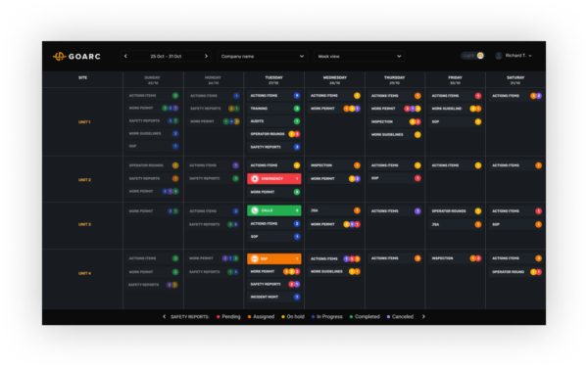This screenshot has width=588, height=368.
Task: Click the Safety Reports legend title
Action: 189,317
